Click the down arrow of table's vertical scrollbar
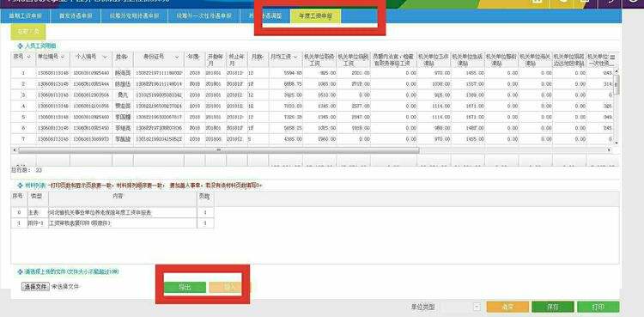 (616, 143)
